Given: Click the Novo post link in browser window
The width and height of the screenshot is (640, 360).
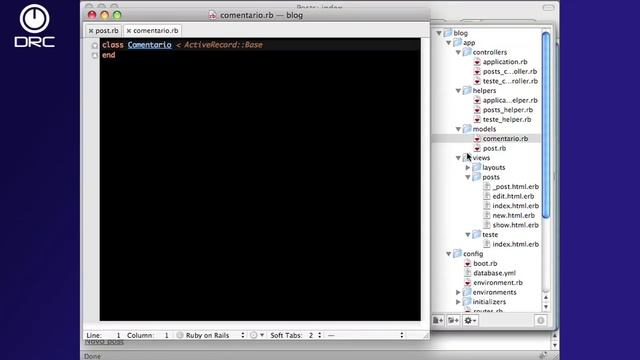Looking at the screenshot, I should click(x=104, y=342).
